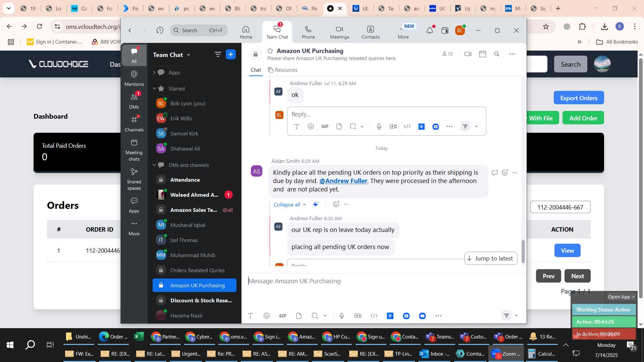Viewport: 644px width, 362px height.
Task: Click the Zoom Search box
Action: pyautogui.click(x=199, y=31)
